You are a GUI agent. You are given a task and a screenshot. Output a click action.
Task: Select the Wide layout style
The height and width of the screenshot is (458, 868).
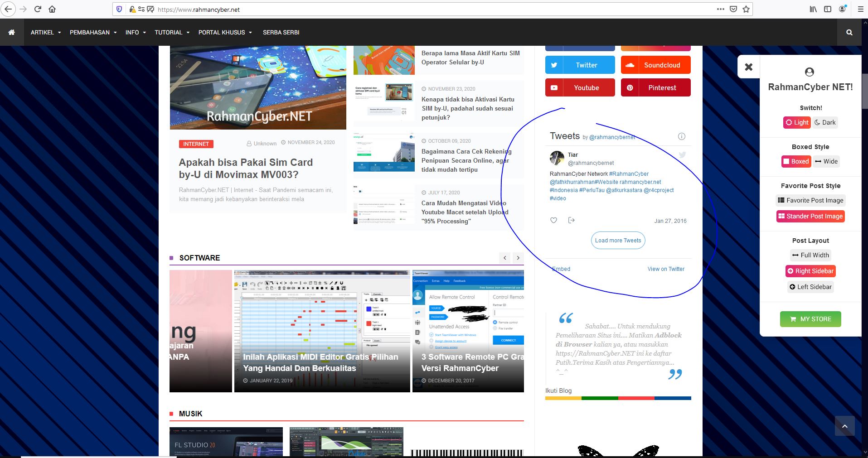[x=826, y=161]
